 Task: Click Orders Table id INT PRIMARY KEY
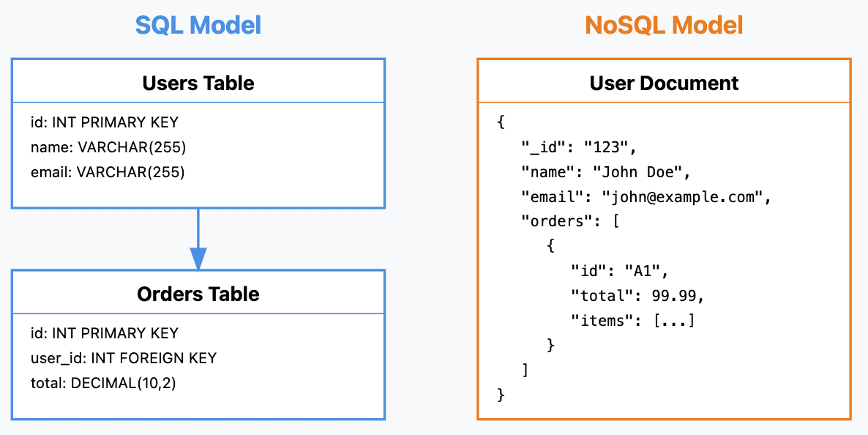pos(105,333)
